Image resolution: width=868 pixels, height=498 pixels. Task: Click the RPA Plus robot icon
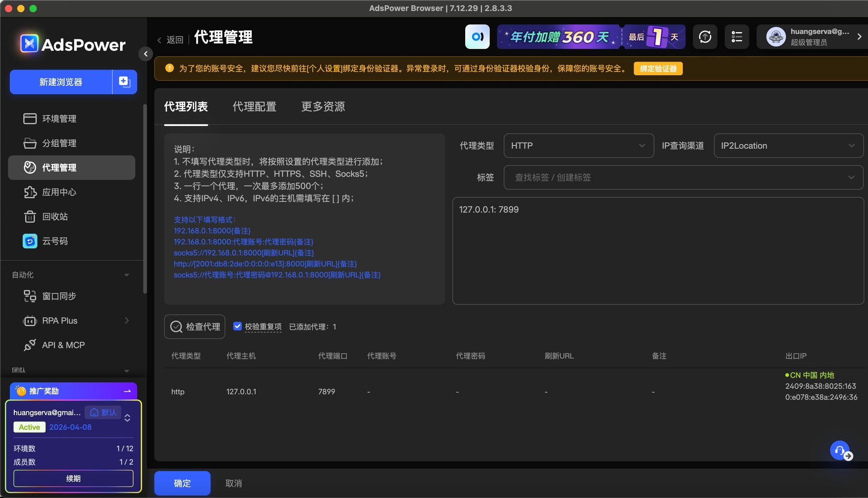pyautogui.click(x=30, y=321)
